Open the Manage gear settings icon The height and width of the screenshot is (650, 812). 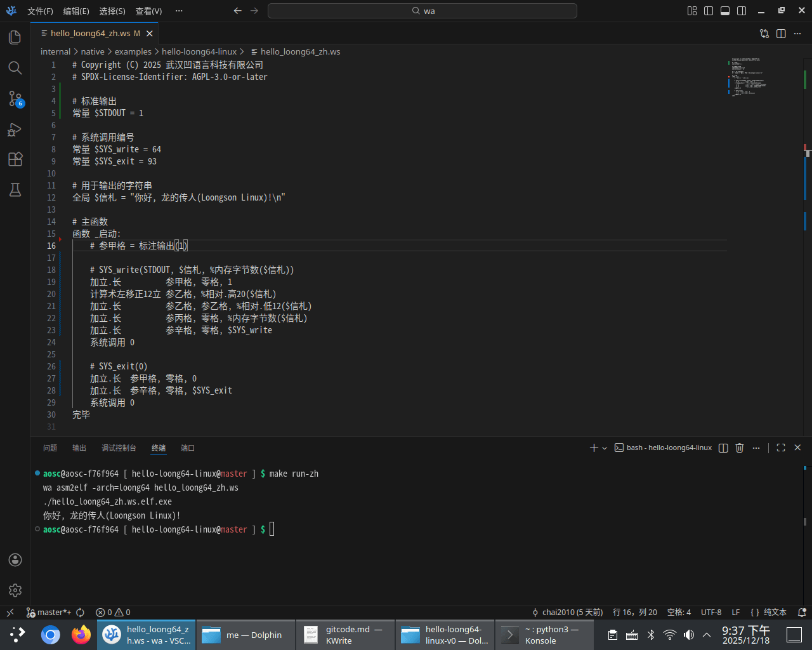15,590
